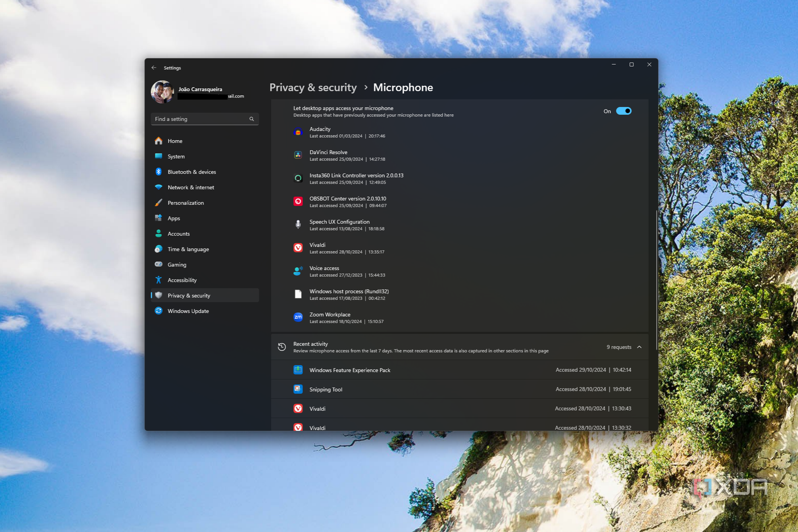The width and height of the screenshot is (798, 532).
Task: Click the recent activity history icon
Action: (x=281, y=347)
